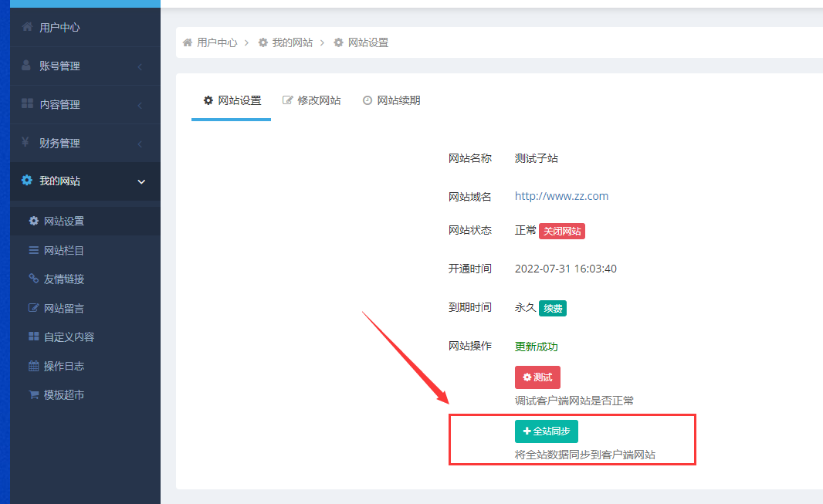823x504 pixels.
Task: Open 操作日志 in the sidebar submenu
Action: (x=85, y=366)
